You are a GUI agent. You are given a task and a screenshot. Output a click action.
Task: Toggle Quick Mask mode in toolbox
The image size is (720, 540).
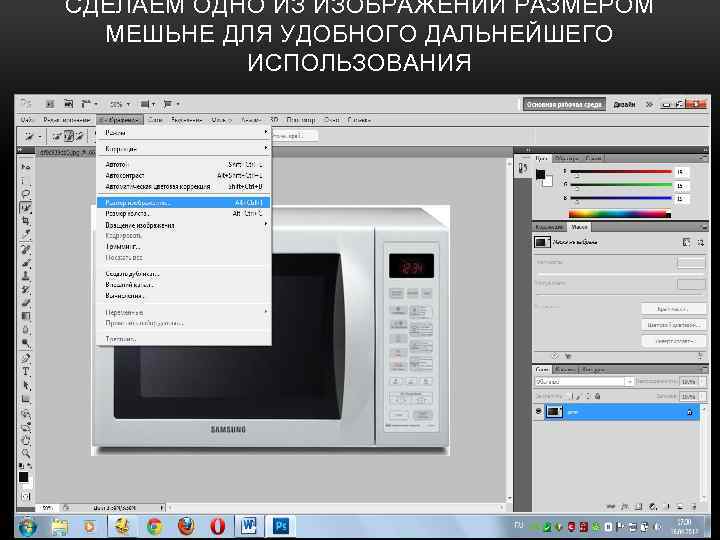pos(26,496)
